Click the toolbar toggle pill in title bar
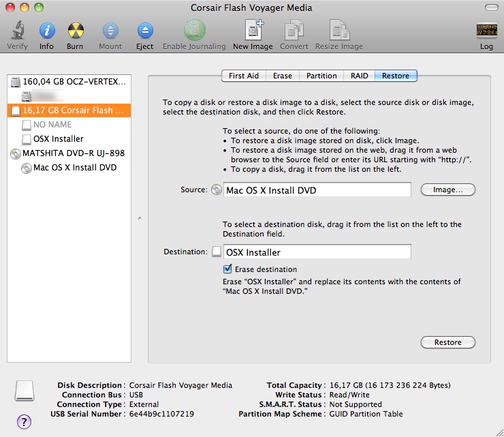The image size is (504, 437). [x=492, y=7]
